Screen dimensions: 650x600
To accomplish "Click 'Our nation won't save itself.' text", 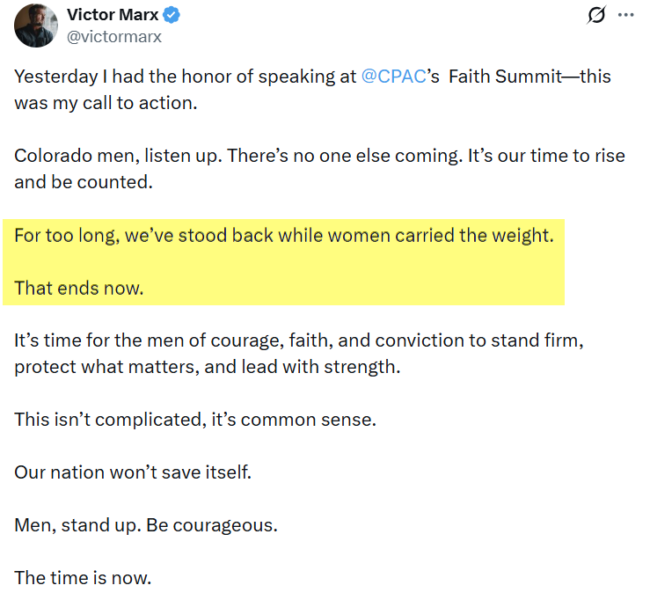I will point(132,472).
